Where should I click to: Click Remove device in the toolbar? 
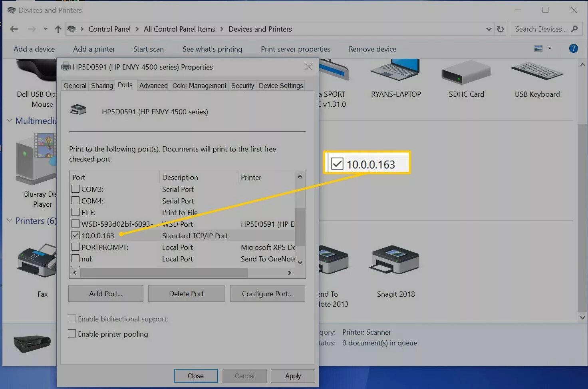pos(372,49)
